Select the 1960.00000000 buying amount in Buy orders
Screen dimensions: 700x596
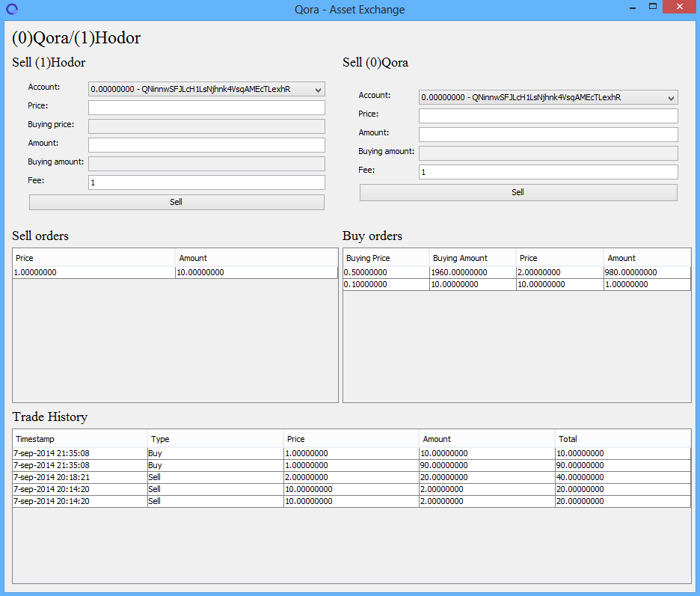point(473,272)
